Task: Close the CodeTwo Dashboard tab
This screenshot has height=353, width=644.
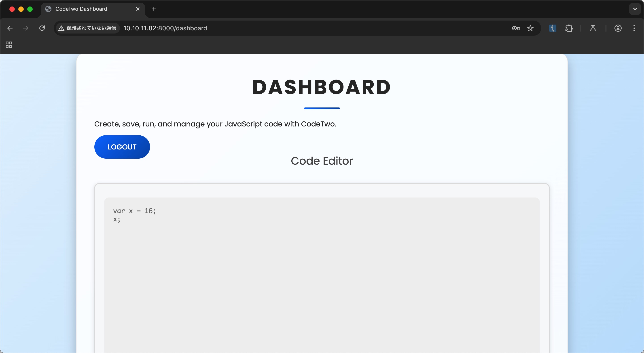Action: pyautogui.click(x=138, y=9)
